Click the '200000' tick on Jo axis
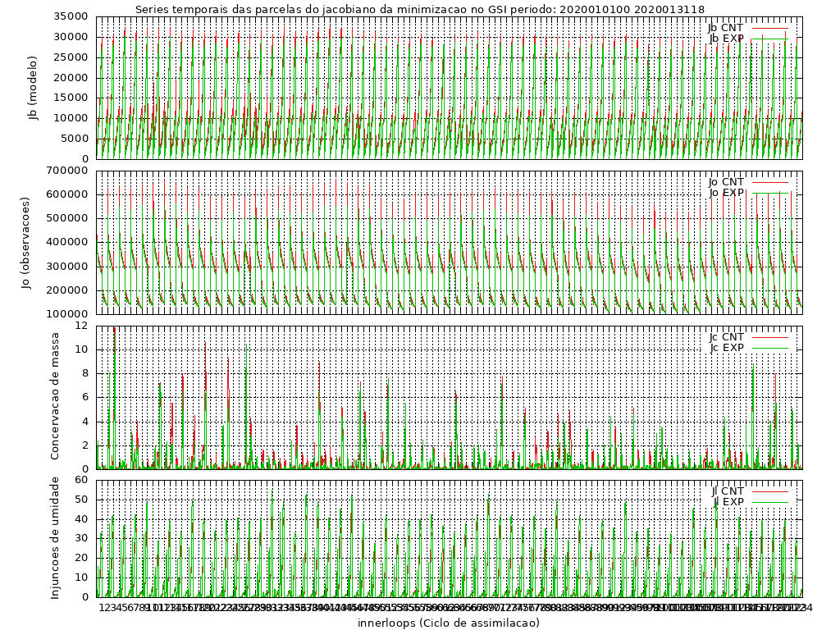The image size is (840, 630). tap(67, 290)
